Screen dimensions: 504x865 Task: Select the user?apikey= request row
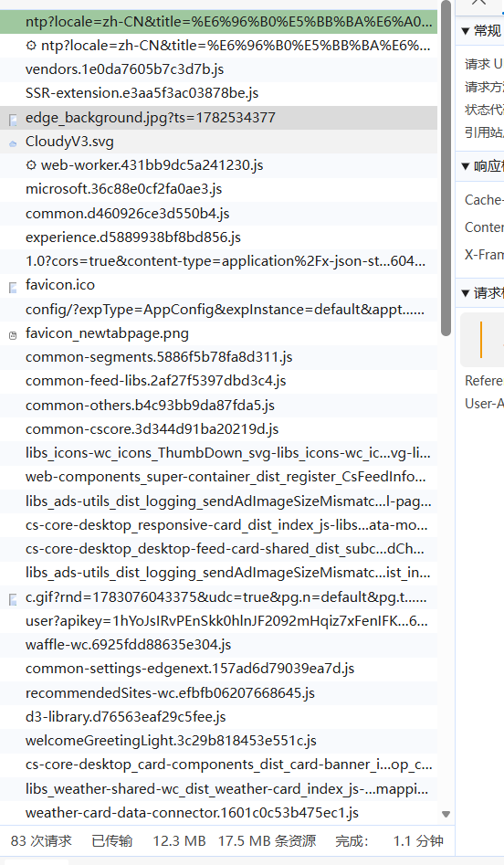pyautogui.click(x=218, y=621)
